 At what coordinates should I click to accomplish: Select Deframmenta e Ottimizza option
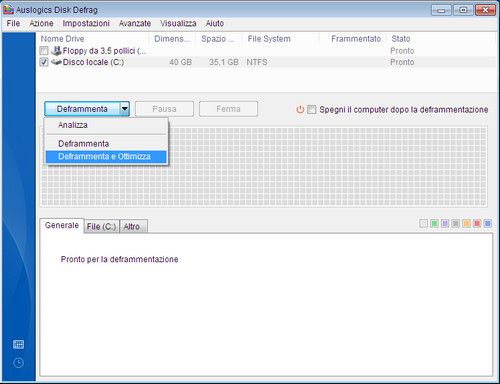[106, 157]
